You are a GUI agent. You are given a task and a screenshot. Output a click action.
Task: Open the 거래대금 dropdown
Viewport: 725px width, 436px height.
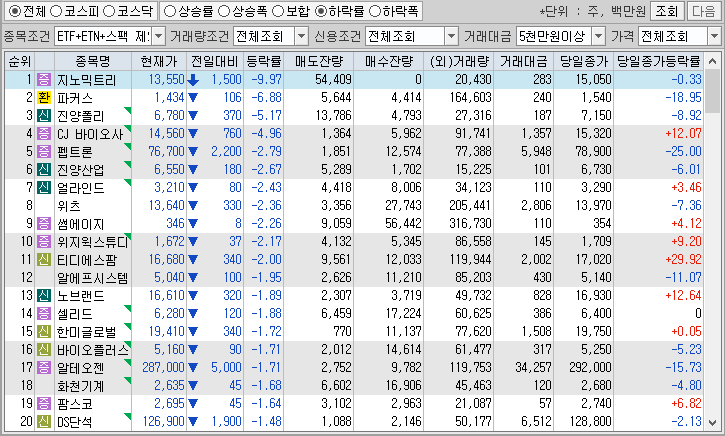[598, 36]
